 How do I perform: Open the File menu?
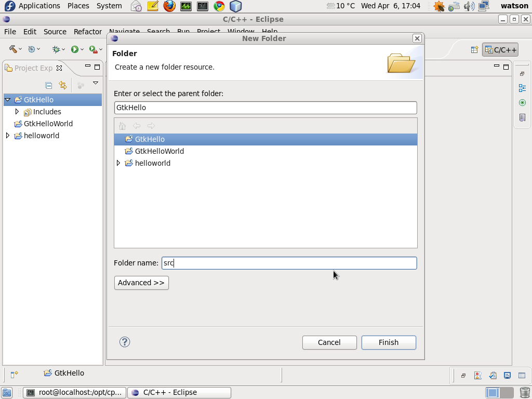[x=10, y=32]
